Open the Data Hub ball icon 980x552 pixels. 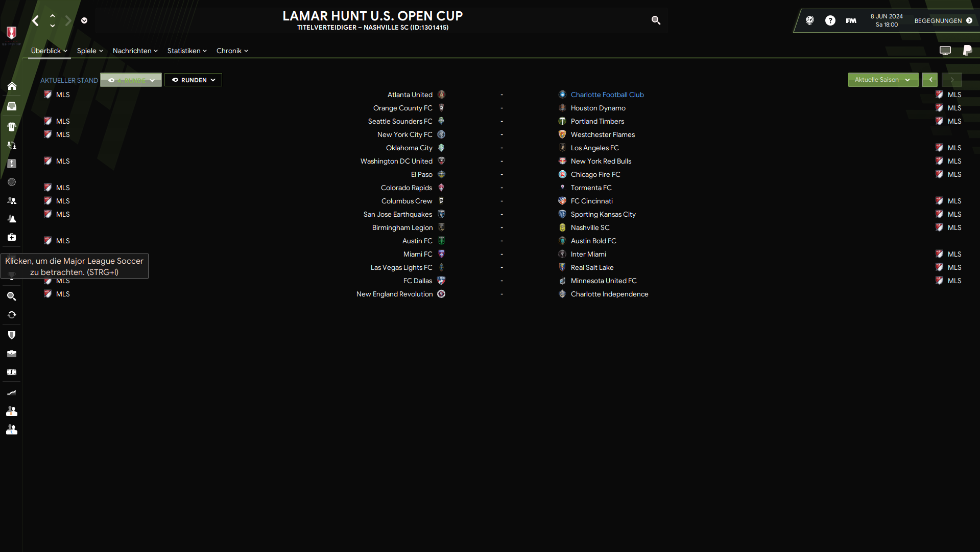pos(12,182)
